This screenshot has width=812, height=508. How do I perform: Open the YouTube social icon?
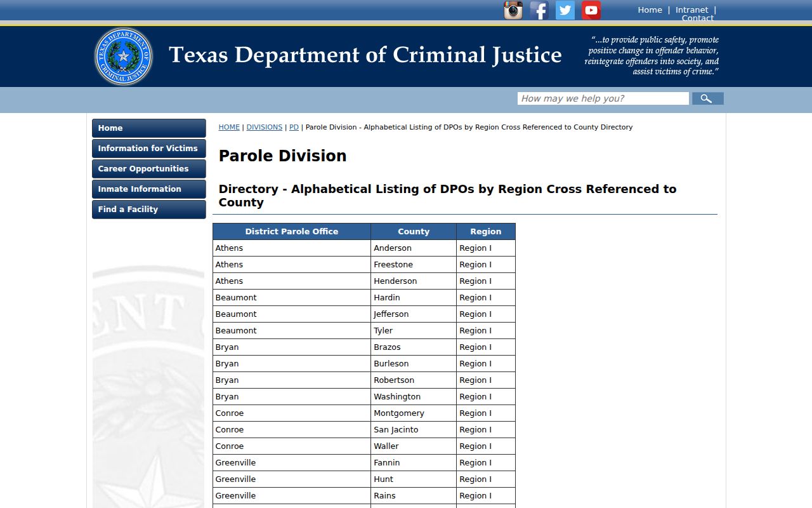591,10
